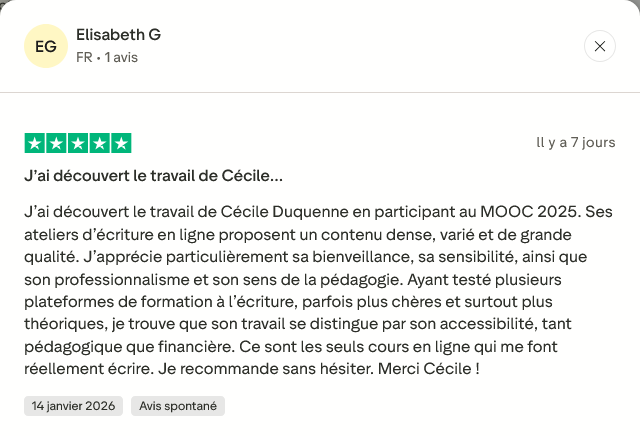Click the "Il y a 7 jours" timestamp
This screenshot has height=436, width=640.
coord(576,143)
